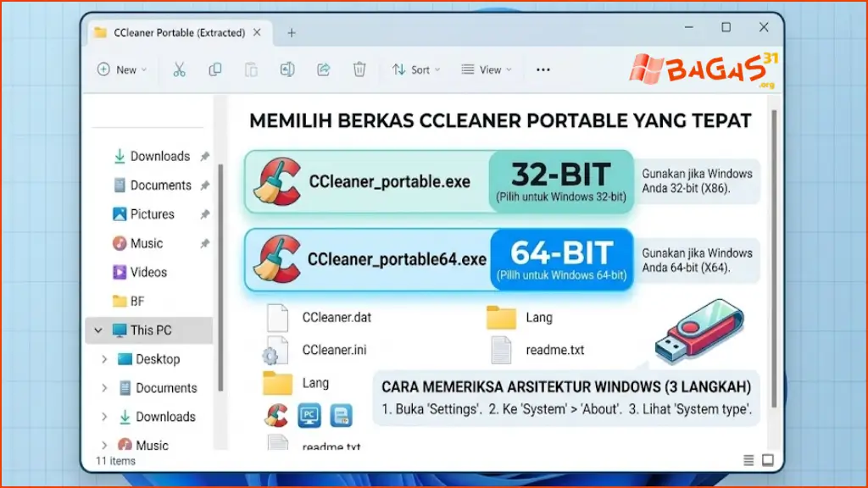Click the Bagas31 logo

click(704, 69)
